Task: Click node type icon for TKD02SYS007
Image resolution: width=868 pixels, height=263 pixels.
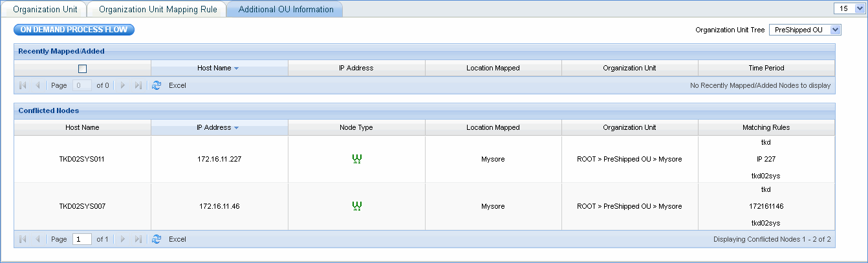Action: (x=356, y=206)
